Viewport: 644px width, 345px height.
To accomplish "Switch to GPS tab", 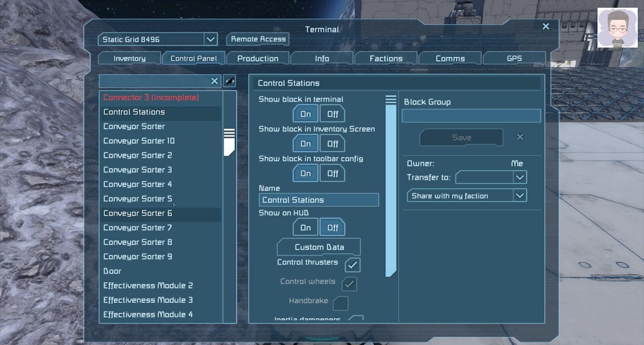I will point(514,58).
